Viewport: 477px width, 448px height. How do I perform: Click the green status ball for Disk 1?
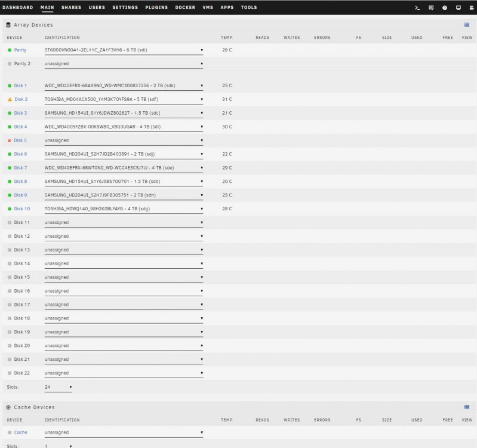click(x=10, y=85)
